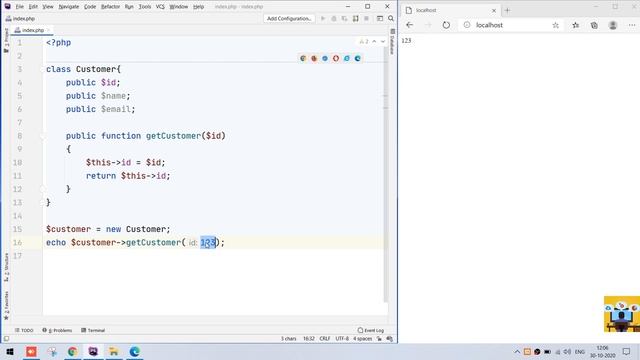
Task: Click browser back arrow in Edge window
Action: 409,25
